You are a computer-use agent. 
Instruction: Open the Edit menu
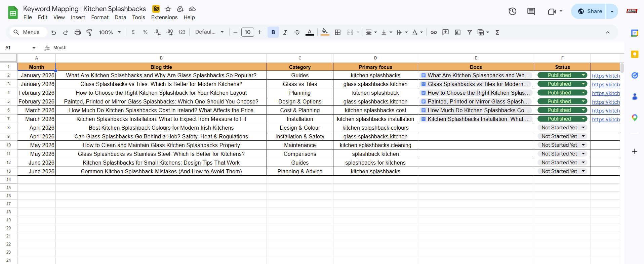click(x=43, y=17)
